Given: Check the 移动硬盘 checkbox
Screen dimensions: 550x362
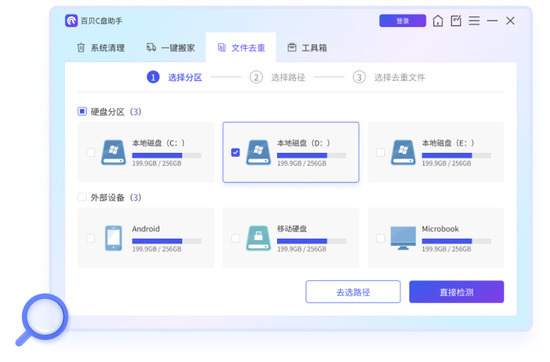Looking at the screenshot, I should [235, 238].
